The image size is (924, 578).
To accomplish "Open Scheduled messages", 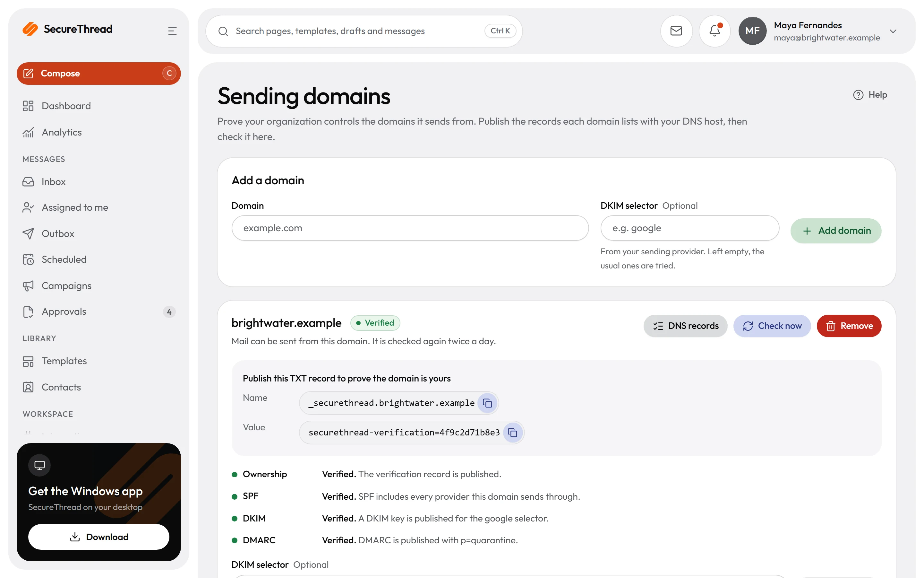I will point(98,259).
